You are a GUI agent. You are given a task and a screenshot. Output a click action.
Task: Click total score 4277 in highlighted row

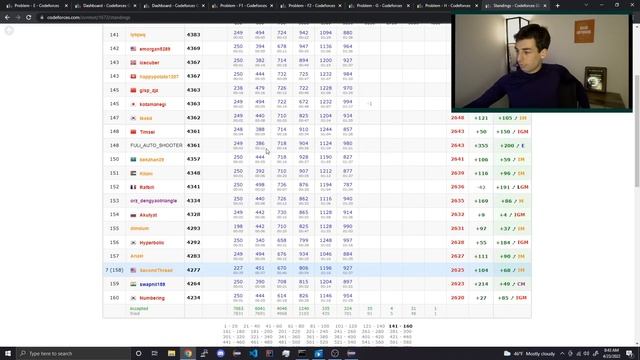(x=193, y=270)
